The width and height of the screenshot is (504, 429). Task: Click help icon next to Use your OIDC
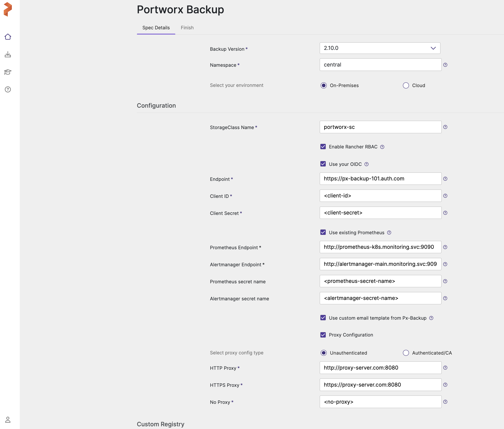(366, 164)
